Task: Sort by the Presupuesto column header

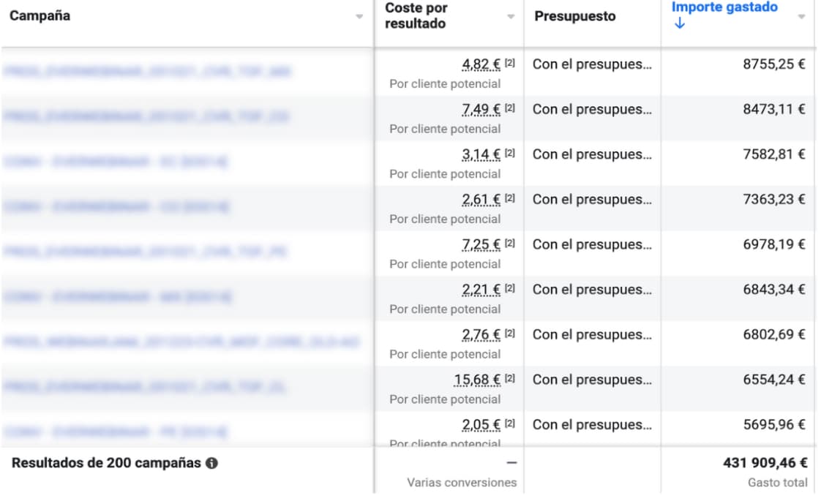Action: pyautogui.click(x=575, y=16)
